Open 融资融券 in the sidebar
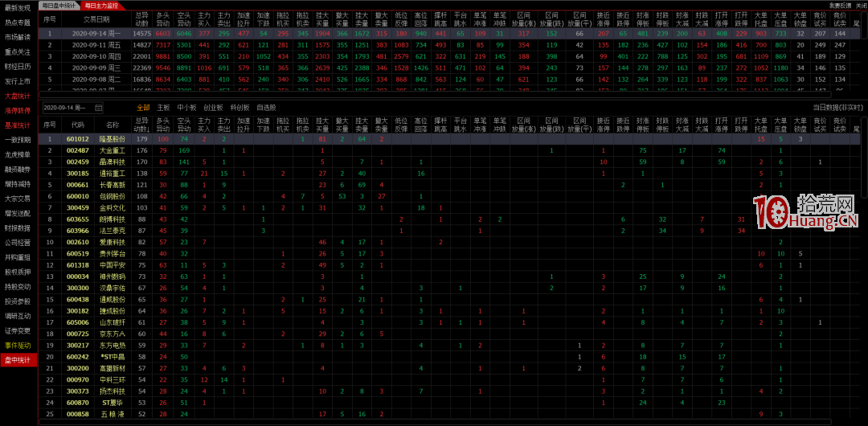This screenshot has width=868, height=426. click(x=18, y=169)
